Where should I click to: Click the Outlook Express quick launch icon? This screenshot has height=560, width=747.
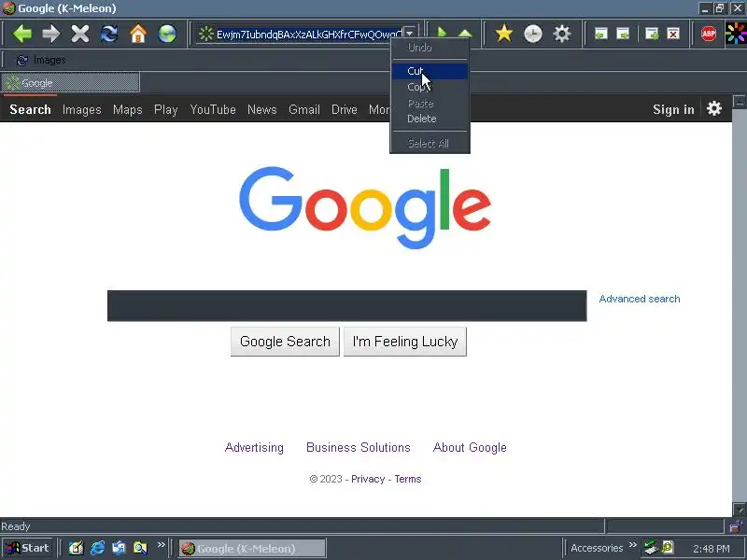[119, 548]
